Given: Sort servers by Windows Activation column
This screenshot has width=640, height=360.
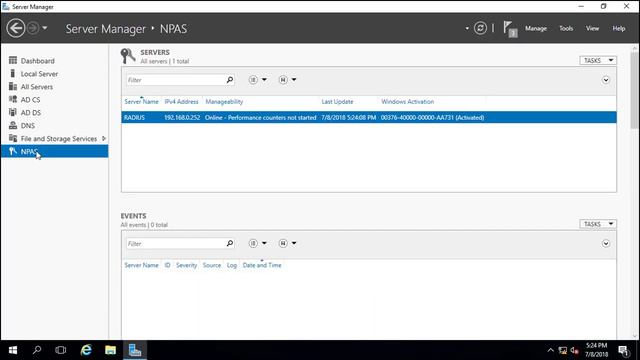Looking at the screenshot, I should point(407,102).
